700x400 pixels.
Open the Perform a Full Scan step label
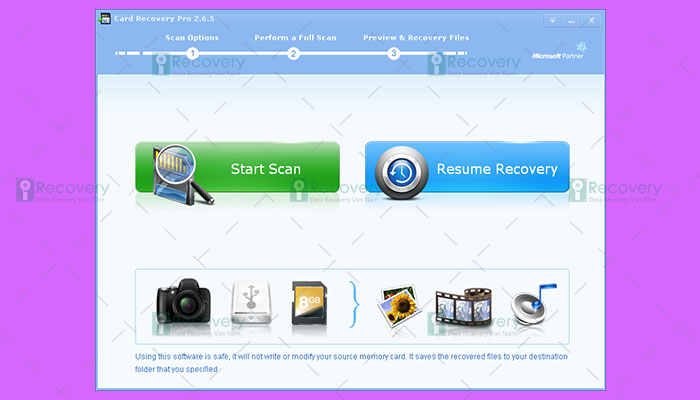coord(295,38)
